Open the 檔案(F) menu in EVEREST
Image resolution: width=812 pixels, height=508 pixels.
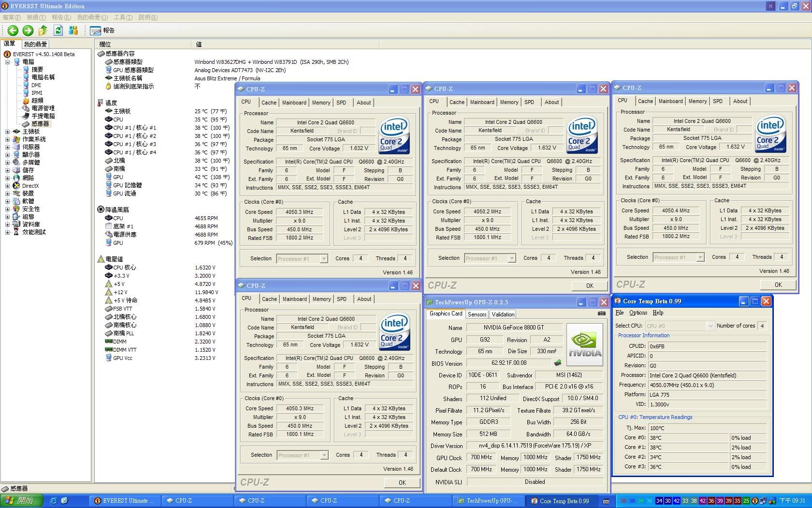12,17
